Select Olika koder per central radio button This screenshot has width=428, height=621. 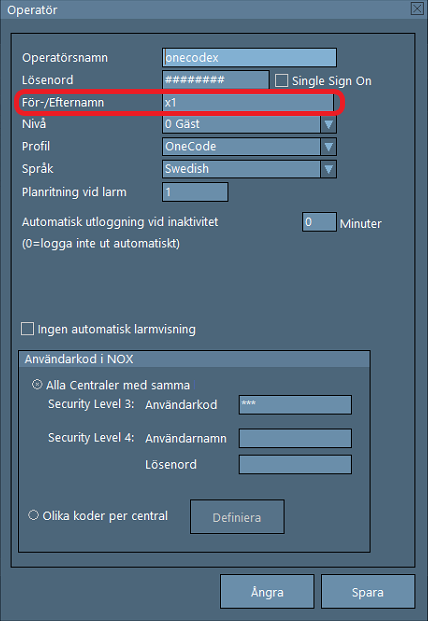click(34, 515)
